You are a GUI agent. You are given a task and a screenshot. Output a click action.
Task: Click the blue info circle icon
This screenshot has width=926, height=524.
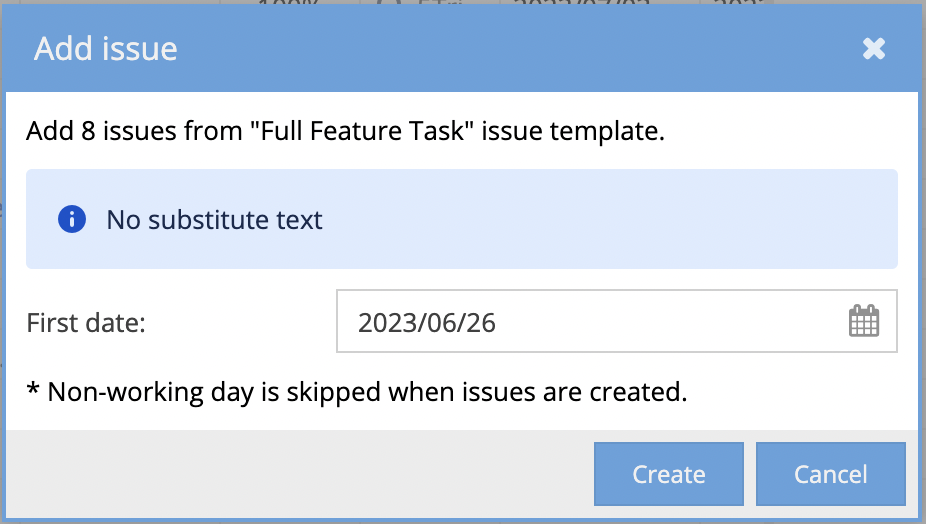coord(72,219)
